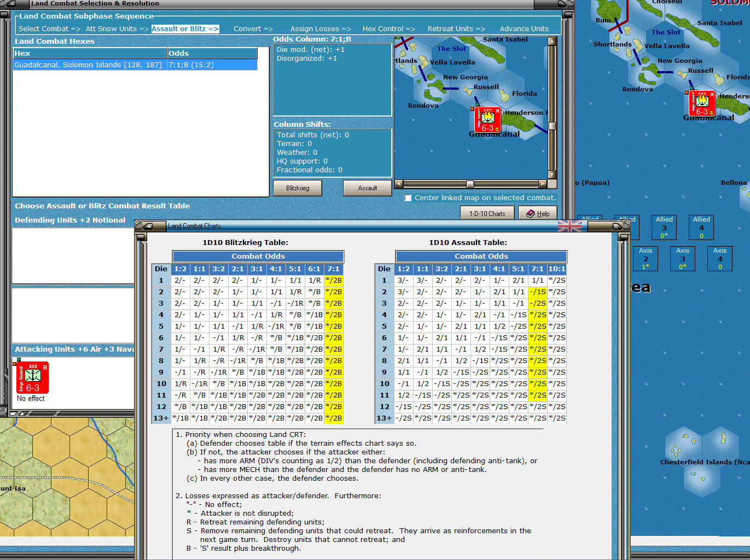Click the Assault table 7:1 odds column header
Viewport: 750px width, 560px height.
[x=538, y=269]
